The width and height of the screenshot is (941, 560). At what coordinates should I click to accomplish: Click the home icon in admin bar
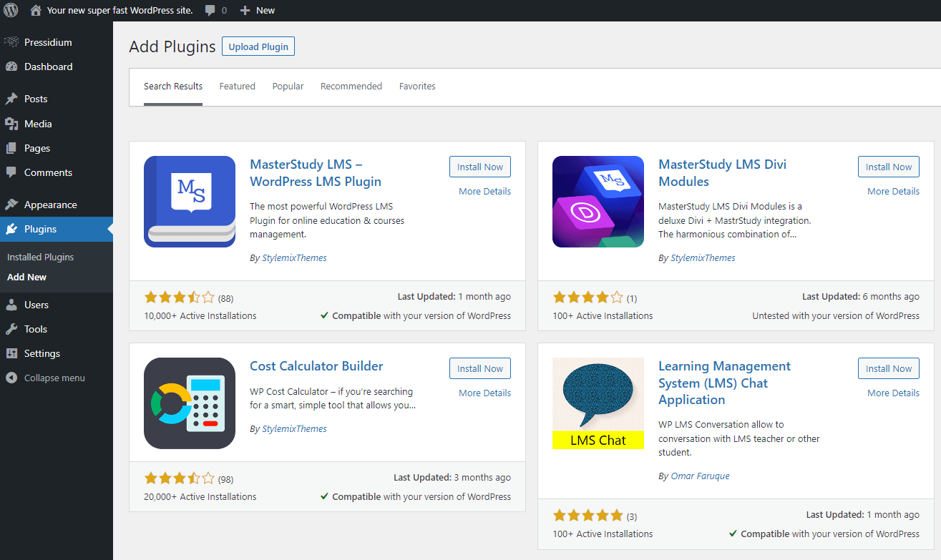pos(36,10)
